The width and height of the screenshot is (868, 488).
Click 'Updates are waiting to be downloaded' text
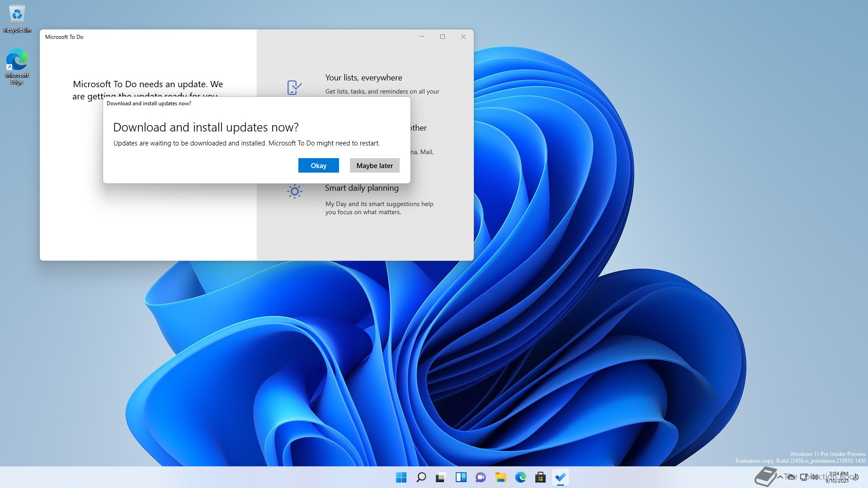(246, 143)
